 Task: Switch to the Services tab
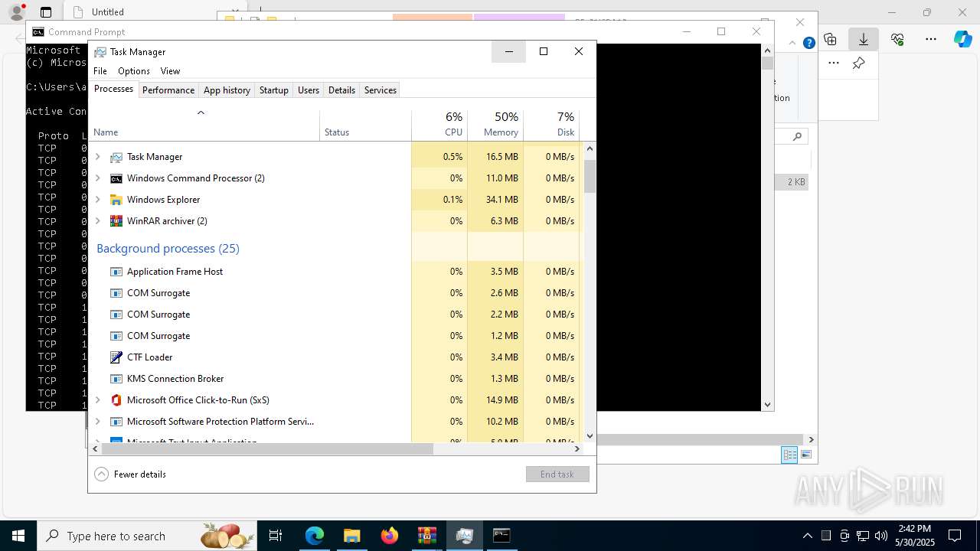click(381, 90)
